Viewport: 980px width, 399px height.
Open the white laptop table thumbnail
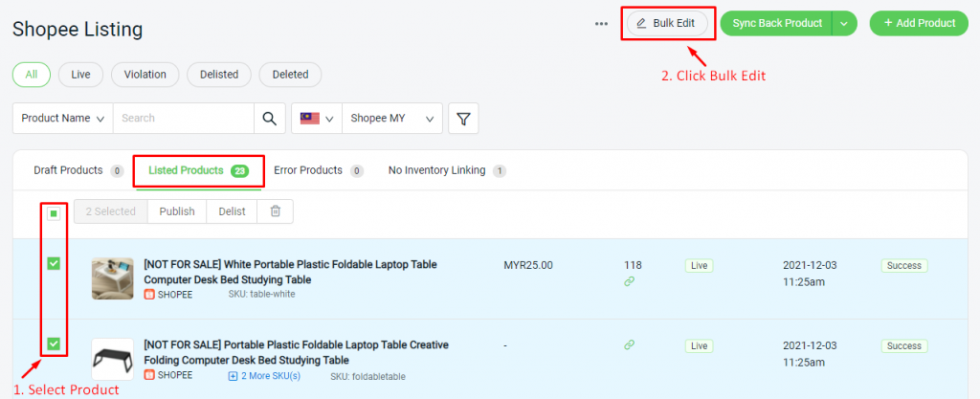coord(113,278)
